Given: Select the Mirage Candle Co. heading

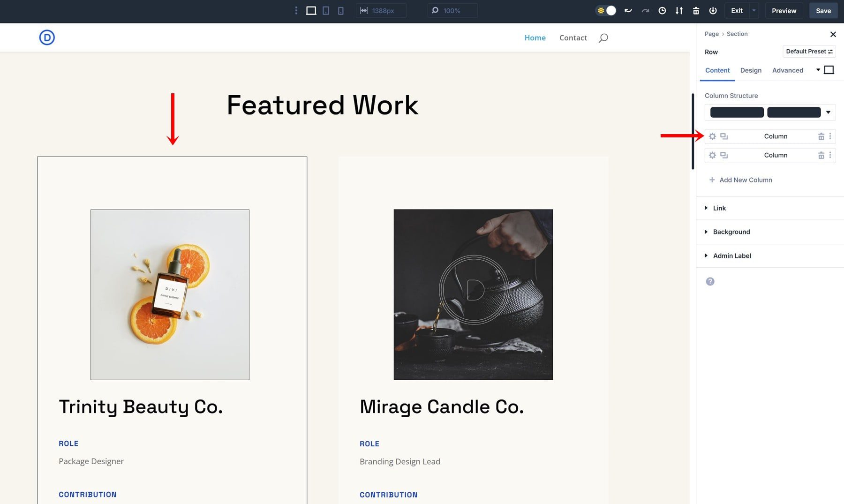Looking at the screenshot, I should coord(442,406).
